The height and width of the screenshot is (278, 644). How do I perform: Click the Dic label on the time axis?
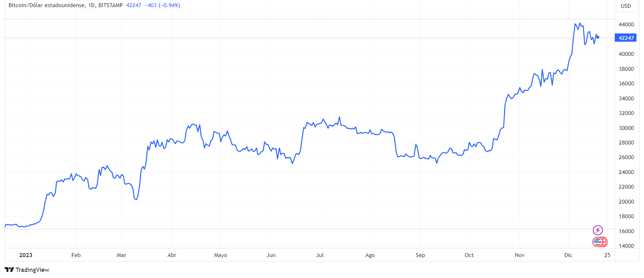[568, 255]
